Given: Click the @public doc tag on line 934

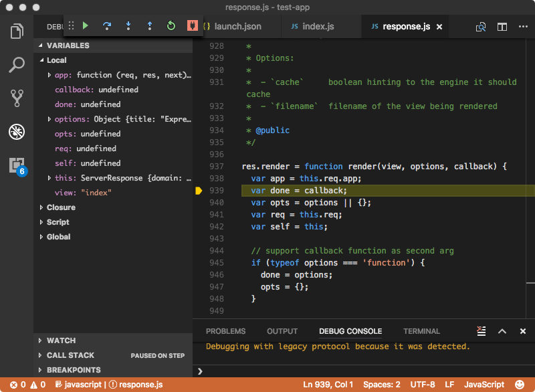Looking at the screenshot, I should click(x=273, y=130).
